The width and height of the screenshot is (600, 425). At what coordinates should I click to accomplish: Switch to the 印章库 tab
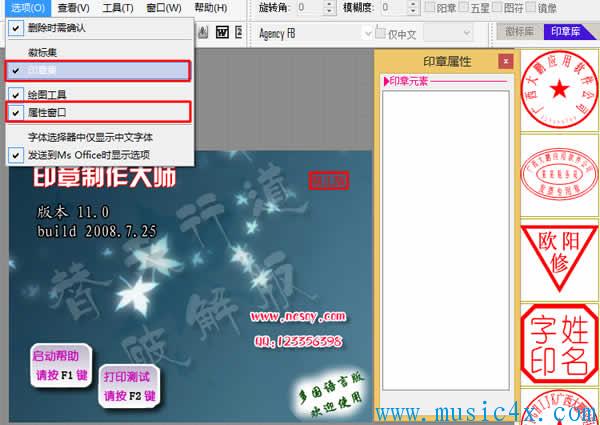[566, 32]
